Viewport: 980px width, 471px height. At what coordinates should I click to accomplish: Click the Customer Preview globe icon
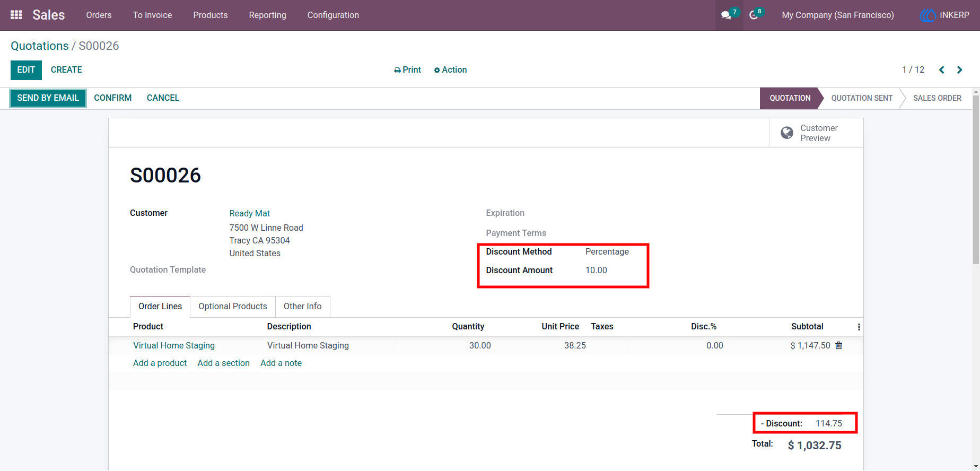coord(787,133)
